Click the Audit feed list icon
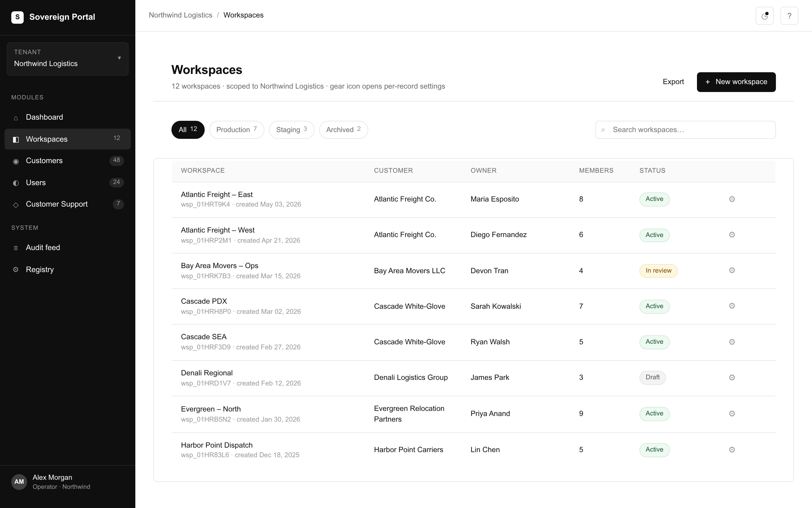Viewport: 812px width, 508px height. (16, 248)
